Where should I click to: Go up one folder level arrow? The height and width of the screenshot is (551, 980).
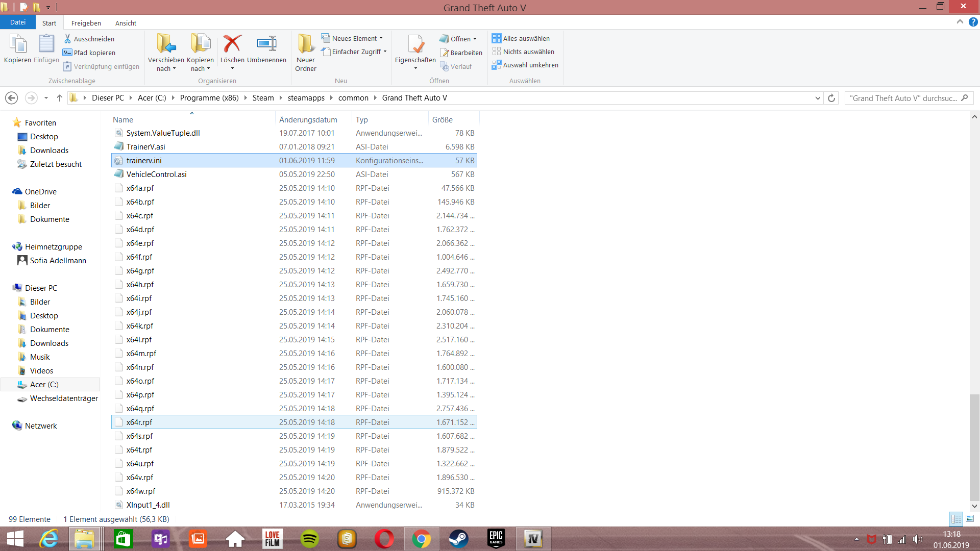tap(60, 98)
